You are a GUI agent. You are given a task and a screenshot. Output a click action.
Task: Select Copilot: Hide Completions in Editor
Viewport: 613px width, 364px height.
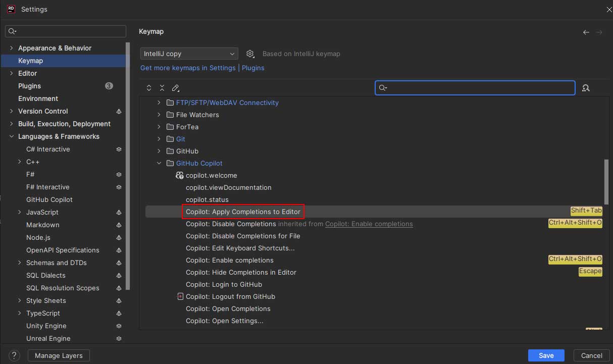pos(241,272)
